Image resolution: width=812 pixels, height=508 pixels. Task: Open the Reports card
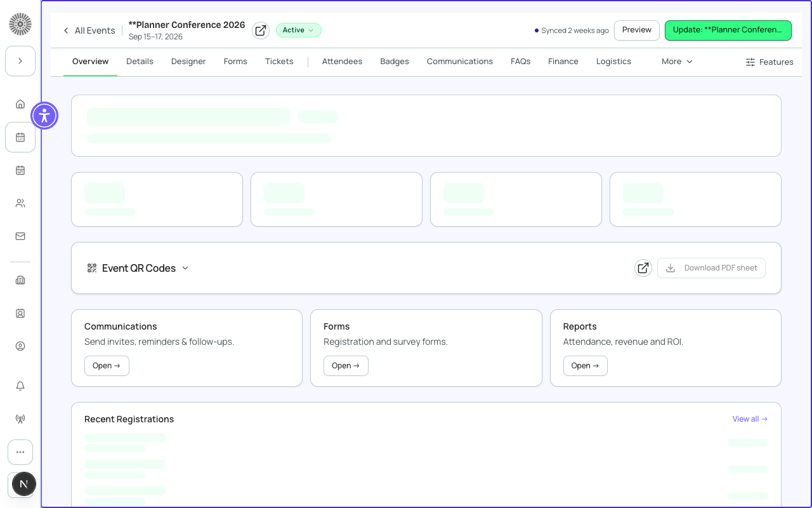click(585, 366)
